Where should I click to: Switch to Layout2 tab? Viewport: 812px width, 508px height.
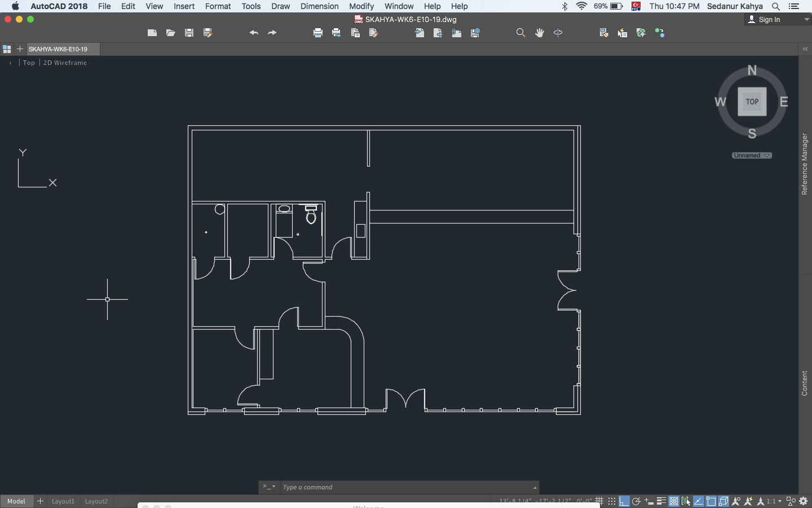point(96,501)
